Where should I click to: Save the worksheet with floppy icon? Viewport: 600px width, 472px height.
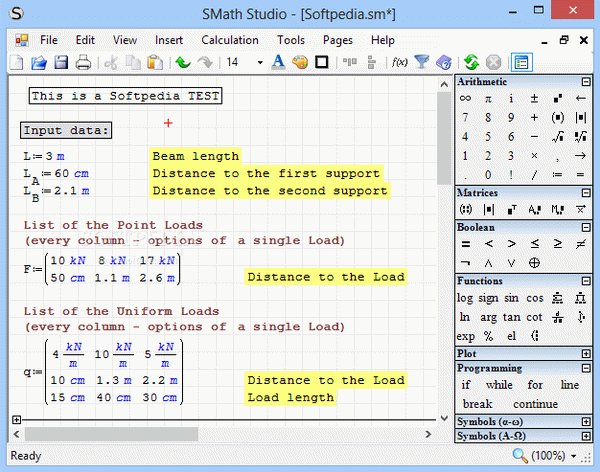(x=61, y=62)
